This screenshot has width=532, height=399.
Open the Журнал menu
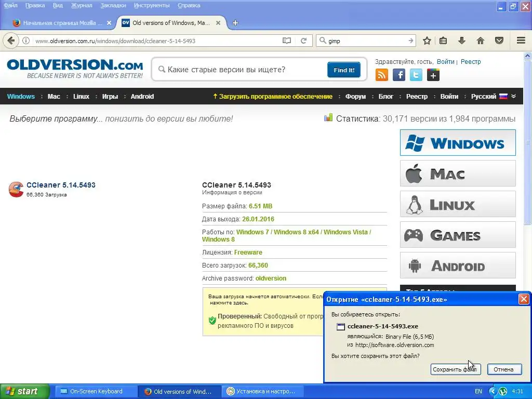coord(82,5)
